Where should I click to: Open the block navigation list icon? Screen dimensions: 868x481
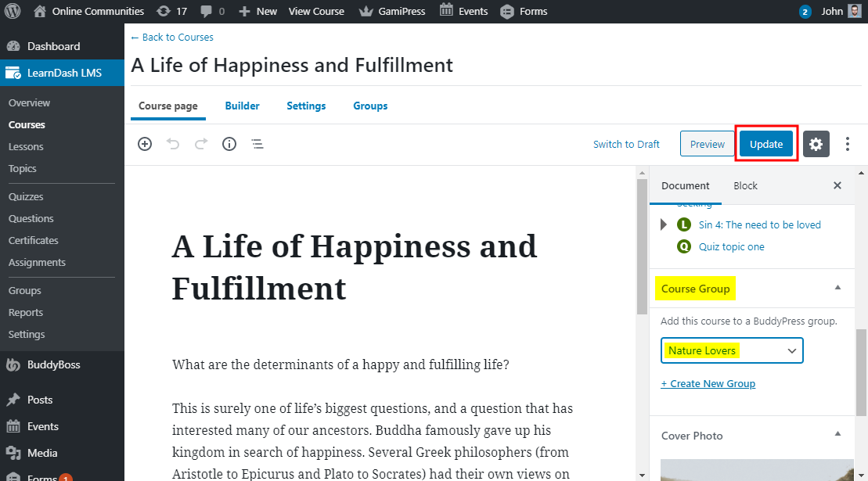point(257,144)
